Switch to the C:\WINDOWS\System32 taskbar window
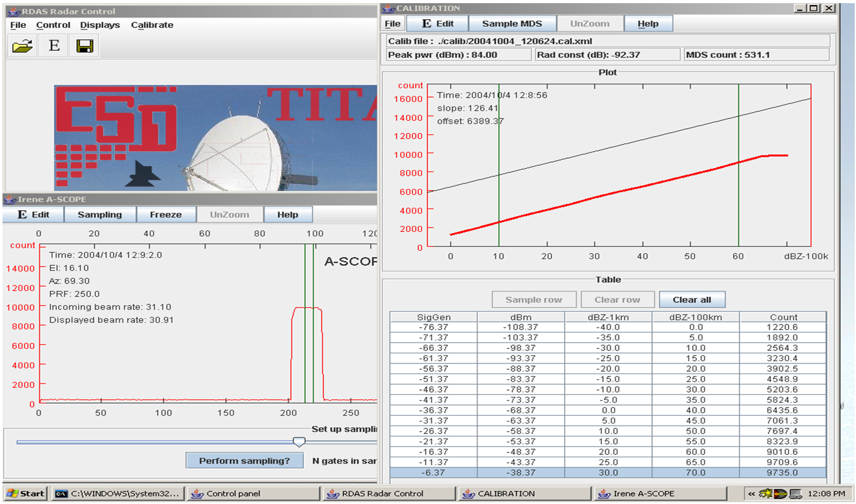This screenshot has width=856, height=504. point(119,493)
